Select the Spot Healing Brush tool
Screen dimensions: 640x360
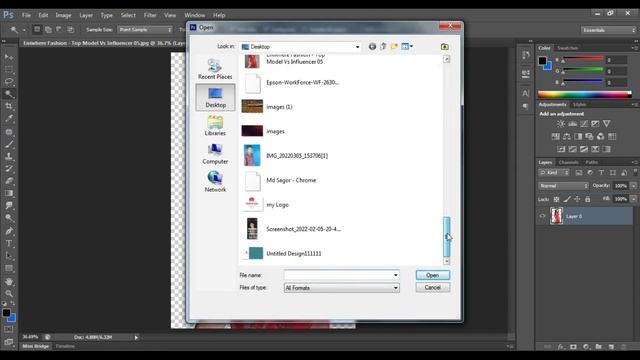pyautogui.click(x=9, y=131)
